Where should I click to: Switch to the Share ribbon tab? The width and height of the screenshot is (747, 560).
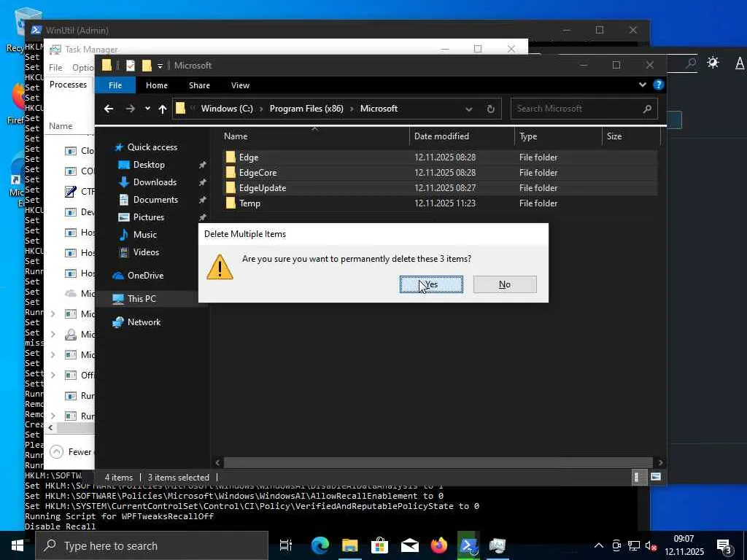coord(199,85)
